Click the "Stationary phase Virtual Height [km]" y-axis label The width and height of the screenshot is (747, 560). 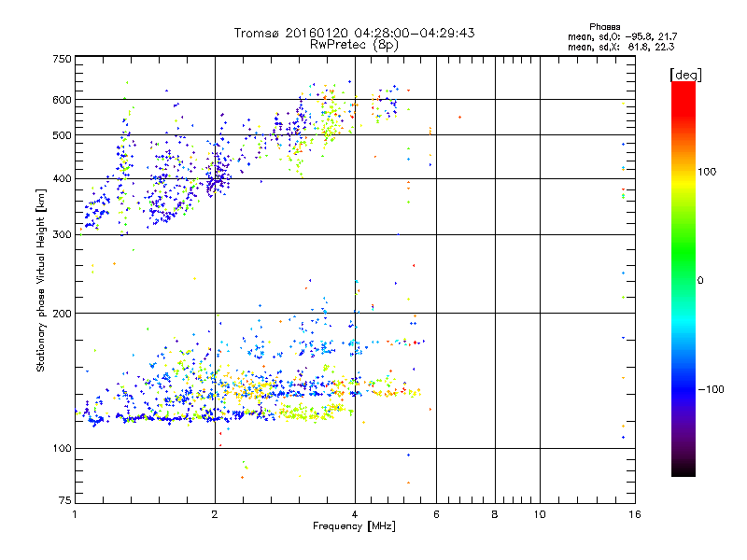40,281
